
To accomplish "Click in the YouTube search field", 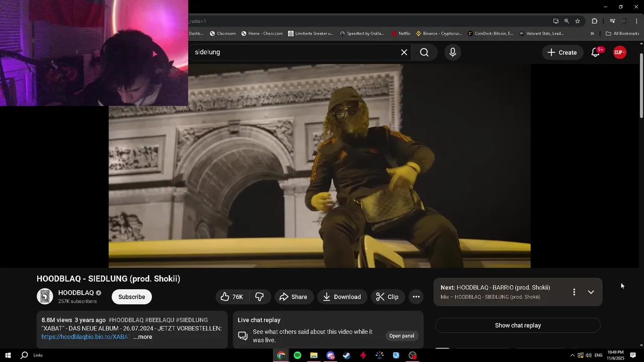I will [294, 52].
